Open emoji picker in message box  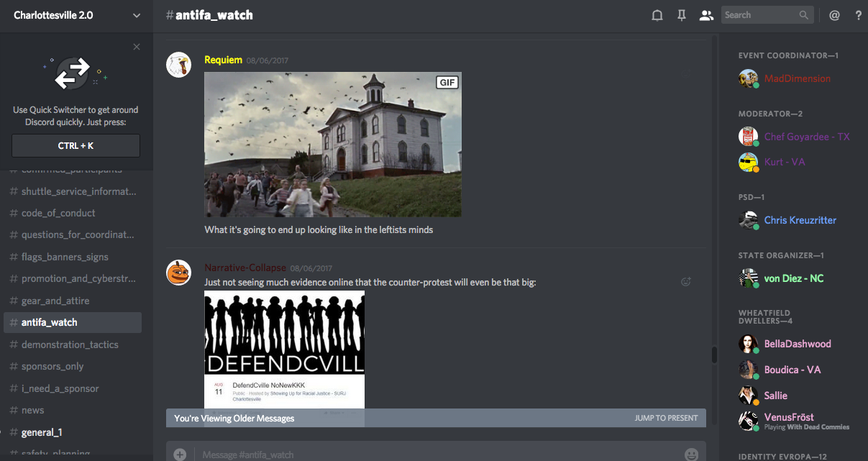[x=691, y=454]
